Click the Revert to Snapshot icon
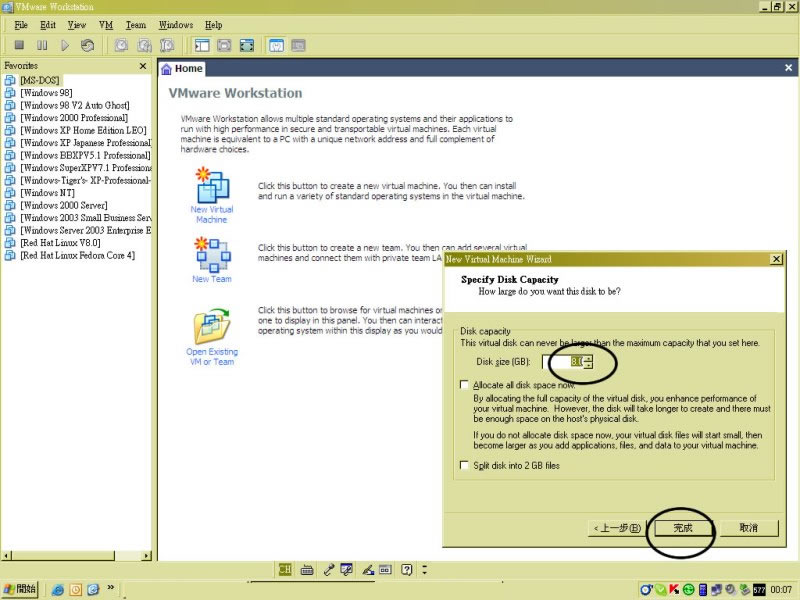The width and height of the screenshot is (800, 600). pyautogui.click(x=144, y=45)
